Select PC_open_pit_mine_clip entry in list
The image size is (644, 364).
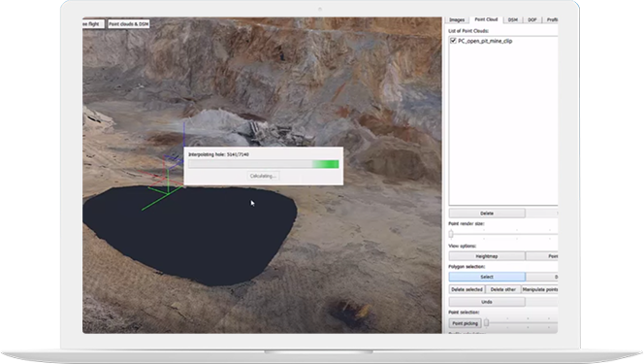tap(485, 41)
